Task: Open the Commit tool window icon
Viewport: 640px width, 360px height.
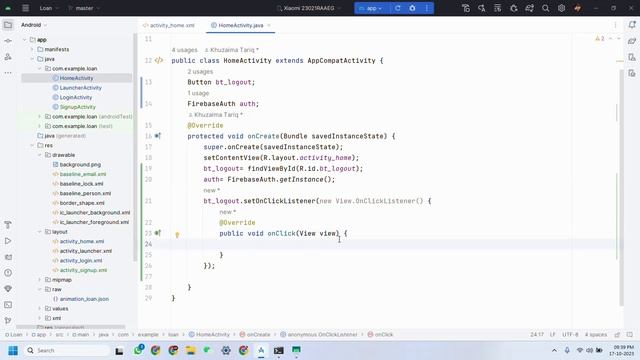Action: (8, 41)
